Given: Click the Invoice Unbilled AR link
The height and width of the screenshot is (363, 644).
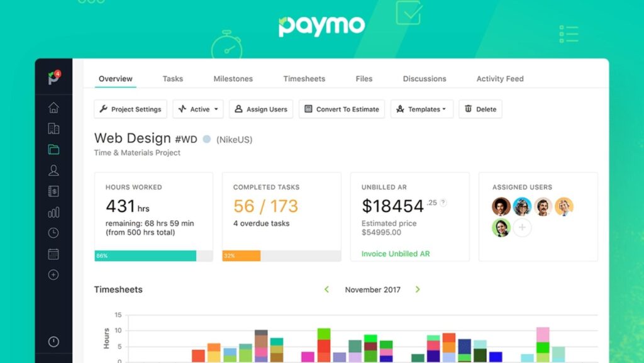Looking at the screenshot, I should pyautogui.click(x=396, y=254).
